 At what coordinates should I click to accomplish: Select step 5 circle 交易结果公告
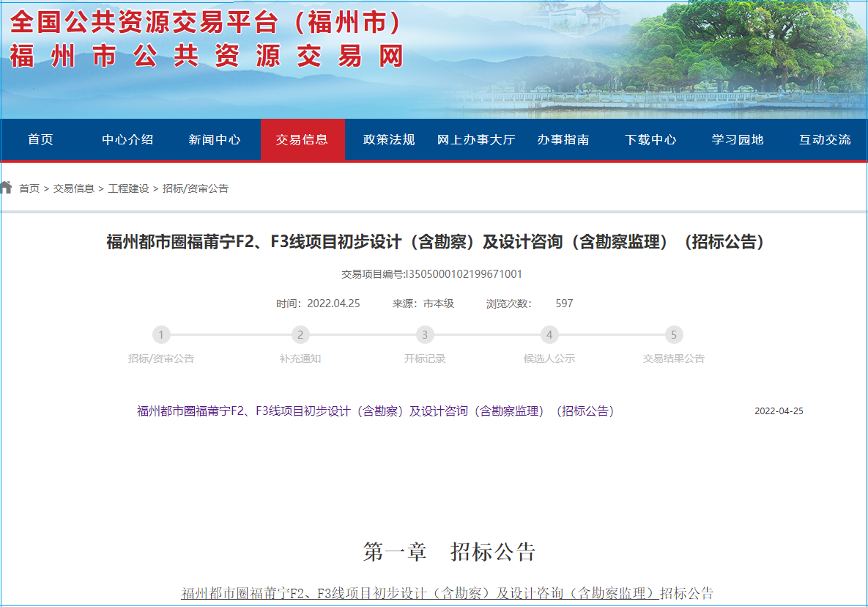click(x=674, y=335)
